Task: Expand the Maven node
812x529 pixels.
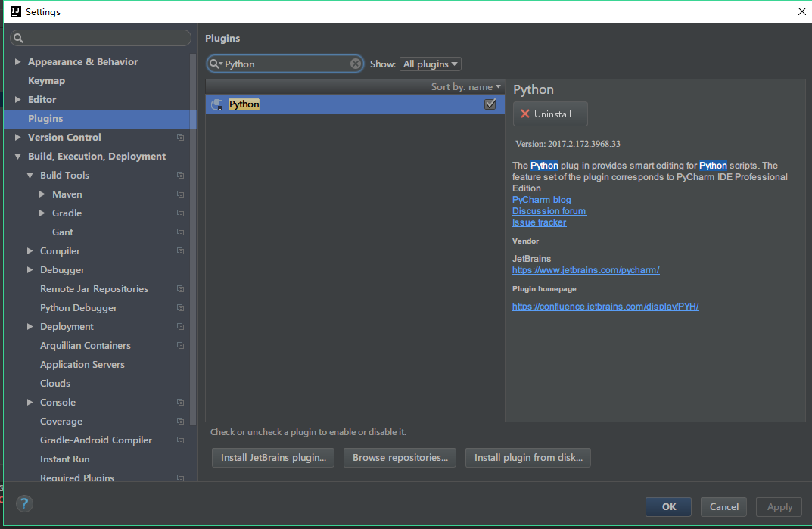Action: 42,194
